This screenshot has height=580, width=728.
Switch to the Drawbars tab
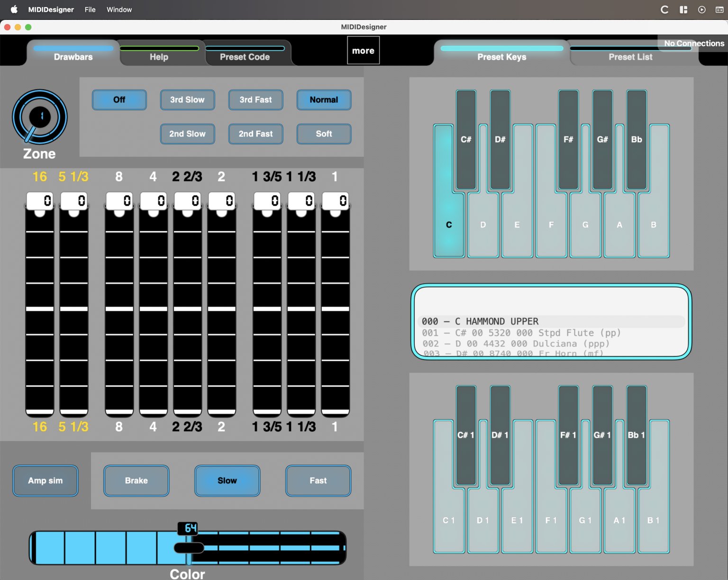(73, 53)
